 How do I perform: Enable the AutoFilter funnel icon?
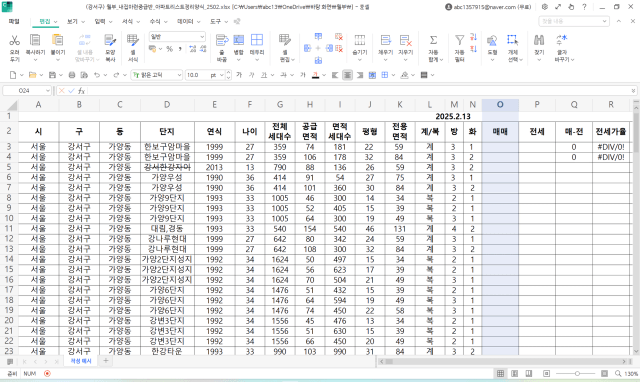(x=460, y=40)
